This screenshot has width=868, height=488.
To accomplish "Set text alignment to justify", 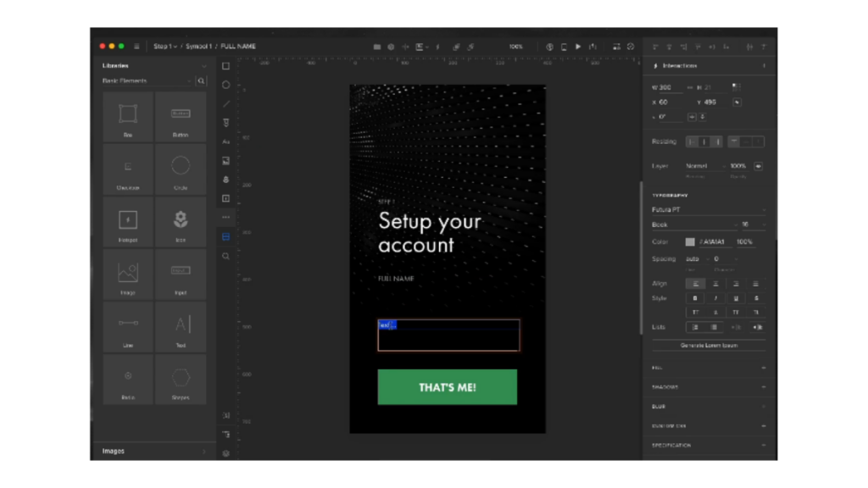I will point(755,284).
